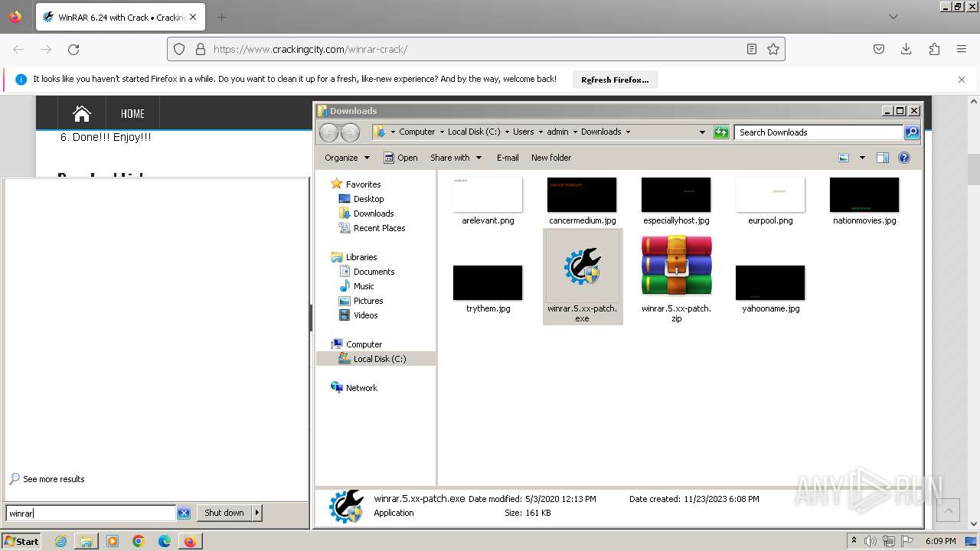Viewport: 980px width, 551px height.
Task: Open Firefox application hamburger menu
Action: click(962, 49)
